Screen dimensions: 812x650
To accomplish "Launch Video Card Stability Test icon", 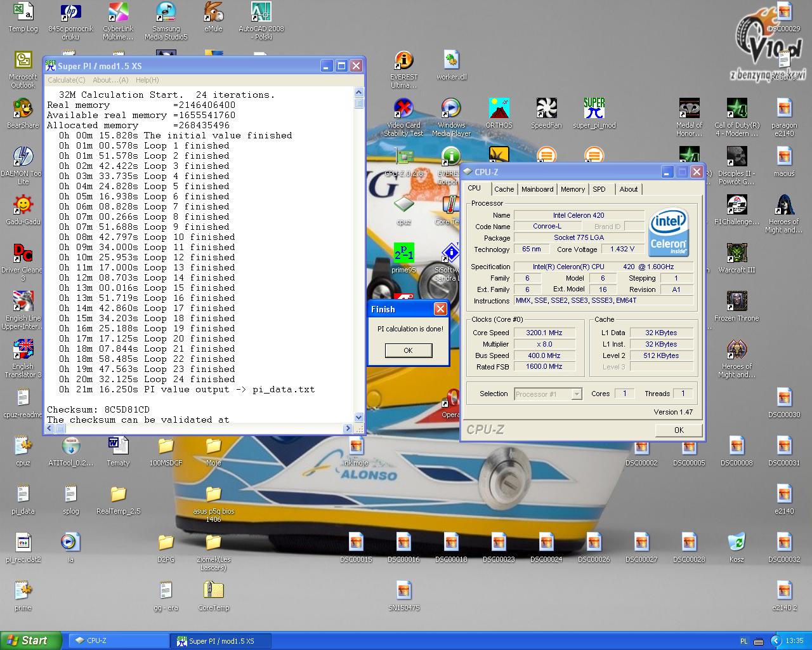I will (403, 117).
